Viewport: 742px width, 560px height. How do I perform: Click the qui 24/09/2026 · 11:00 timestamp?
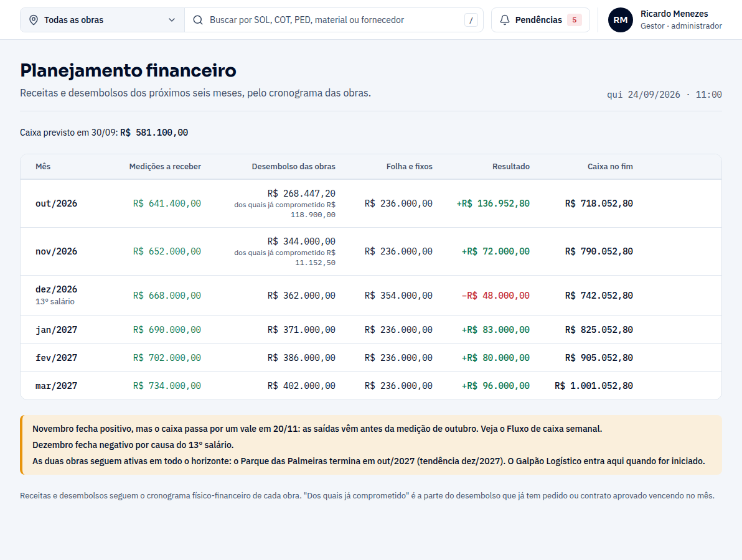(x=664, y=95)
